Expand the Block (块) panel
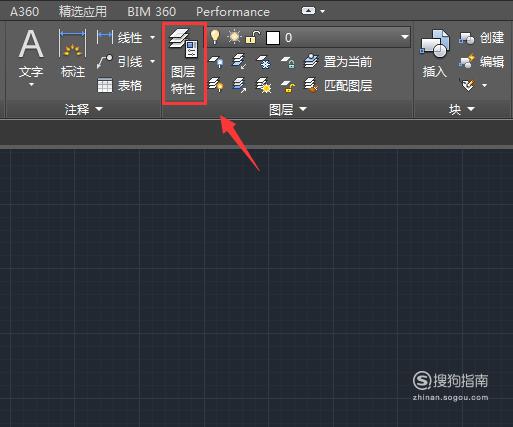The width and height of the screenshot is (513, 427). [462, 109]
